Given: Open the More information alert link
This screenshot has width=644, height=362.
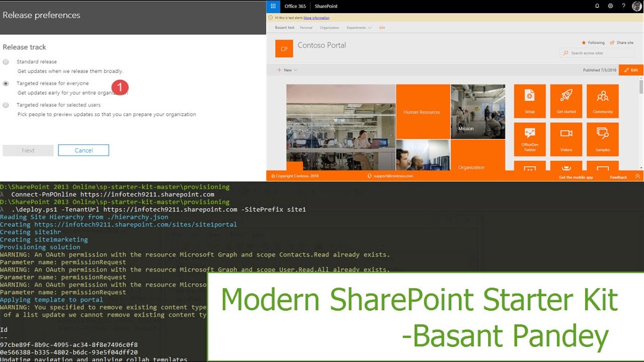Looking at the screenshot, I should coord(316,18).
